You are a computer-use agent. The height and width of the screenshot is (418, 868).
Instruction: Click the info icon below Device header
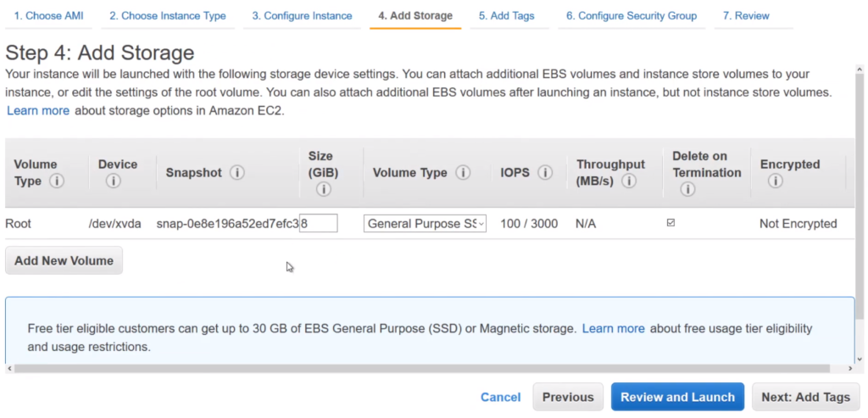(113, 181)
